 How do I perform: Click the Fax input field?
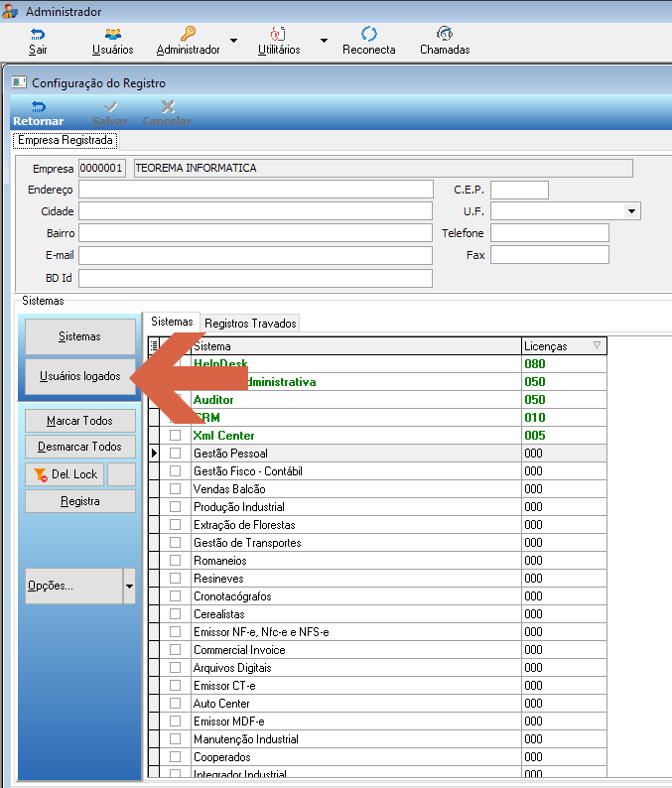pos(550,255)
